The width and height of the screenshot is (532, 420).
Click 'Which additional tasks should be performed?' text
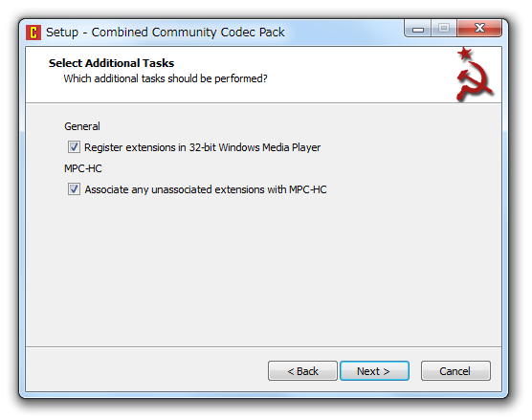166,78
